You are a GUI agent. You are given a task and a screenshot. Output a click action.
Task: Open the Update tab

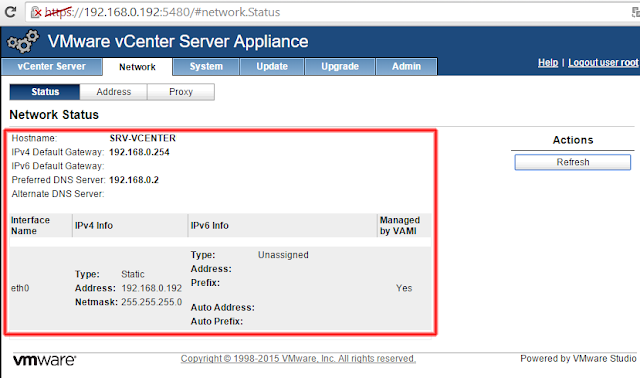(272, 67)
